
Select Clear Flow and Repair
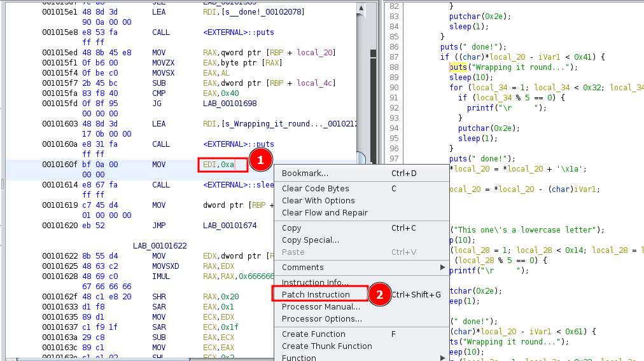click(x=325, y=212)
